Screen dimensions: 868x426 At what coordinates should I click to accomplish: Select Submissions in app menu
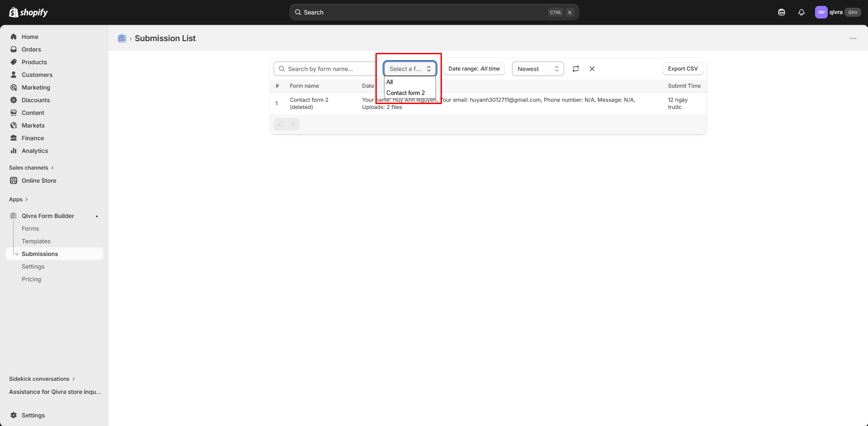point(54,254)
